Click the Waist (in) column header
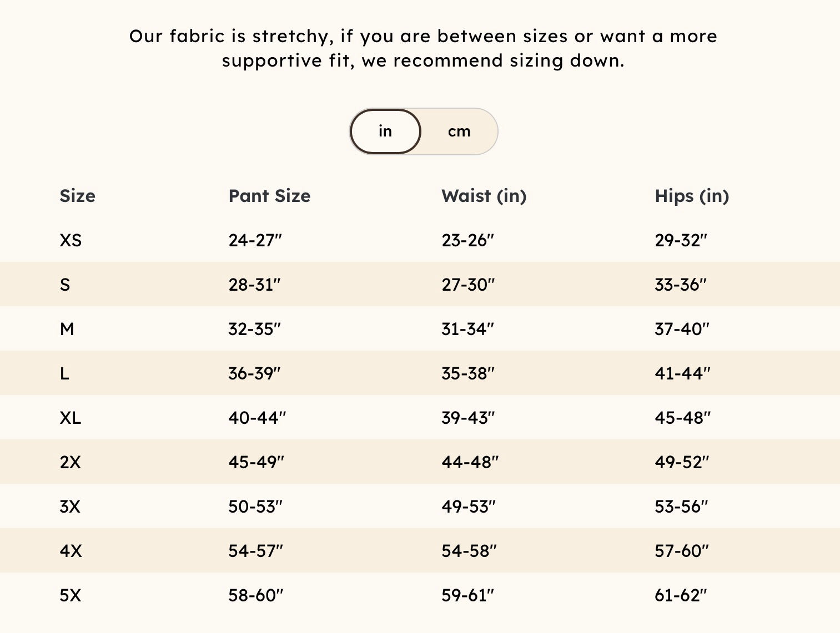This screenshot has height=633, width=840. (484, 196)
